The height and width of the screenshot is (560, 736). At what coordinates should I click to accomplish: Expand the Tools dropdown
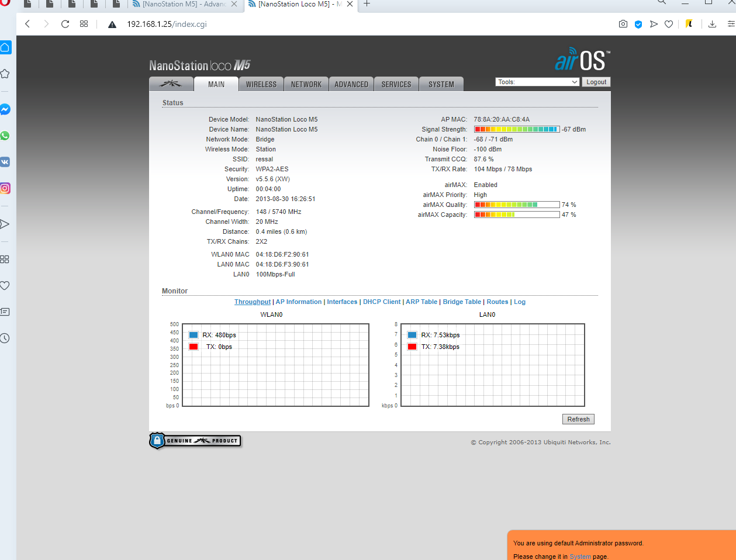(537, 82)
